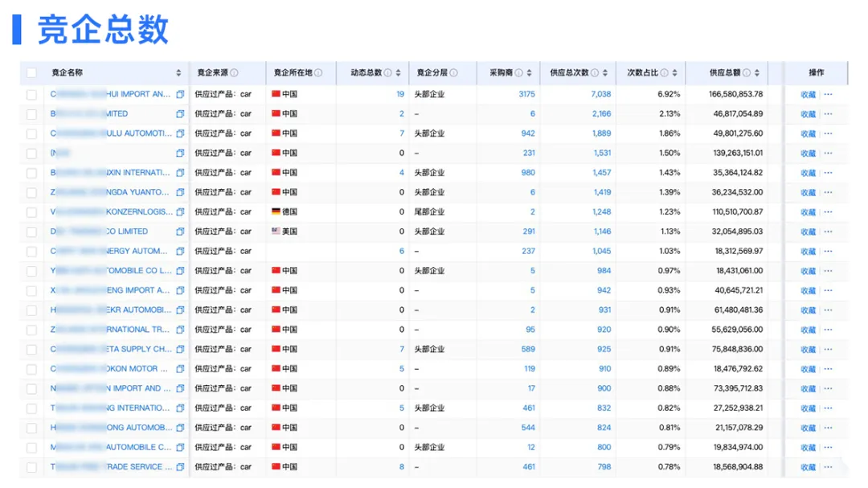This screenshot has width=868, height=488.
Task: Open the 3175 purchasers count link
Action: (526, 94)
